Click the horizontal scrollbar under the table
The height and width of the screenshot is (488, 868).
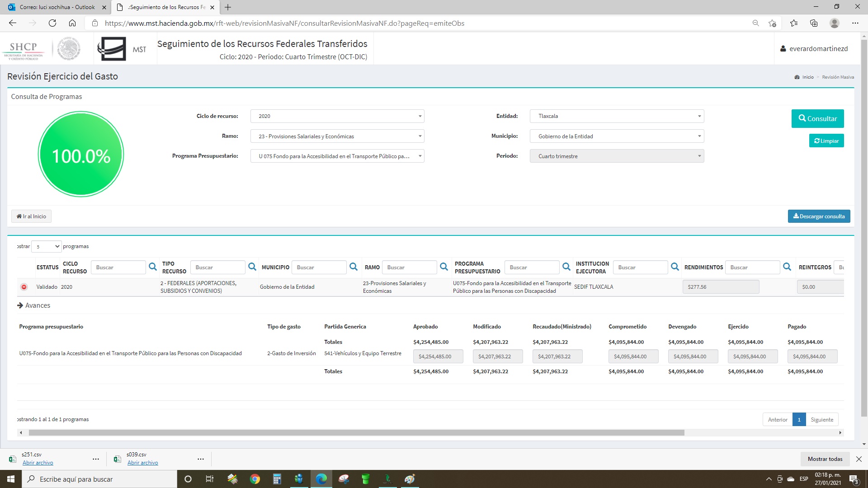pyautogui.click(x=356, y=432)
